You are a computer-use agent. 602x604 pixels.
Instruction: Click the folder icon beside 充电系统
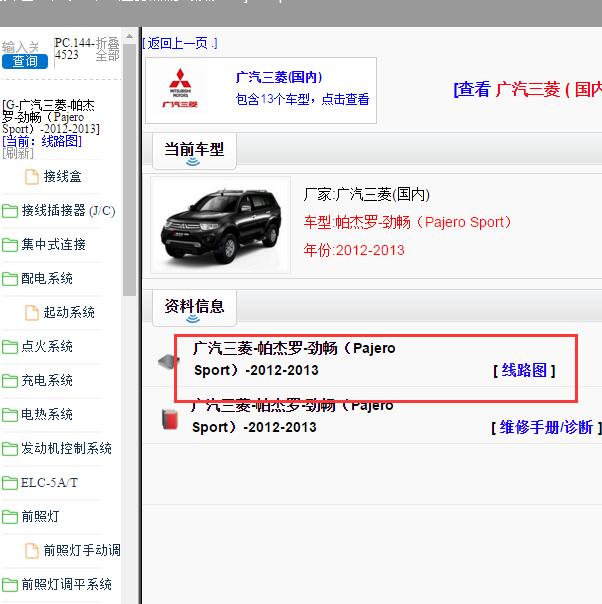point(10,381)
